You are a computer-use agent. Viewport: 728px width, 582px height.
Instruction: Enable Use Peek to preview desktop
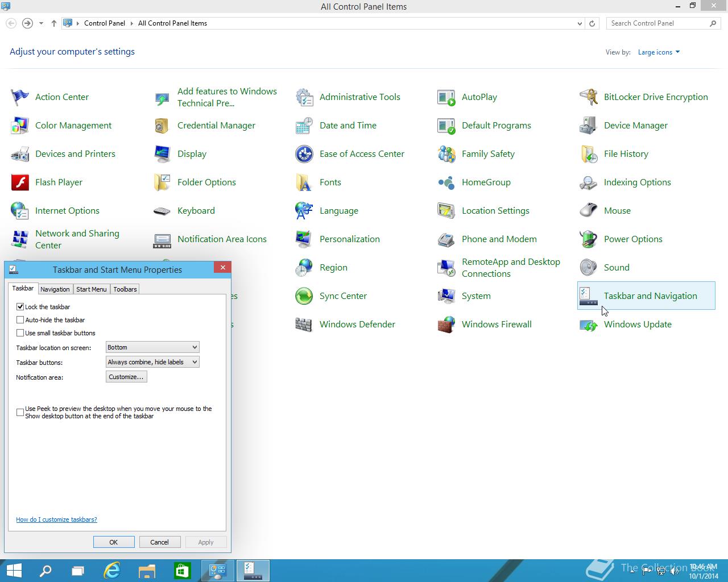point(20,412)
